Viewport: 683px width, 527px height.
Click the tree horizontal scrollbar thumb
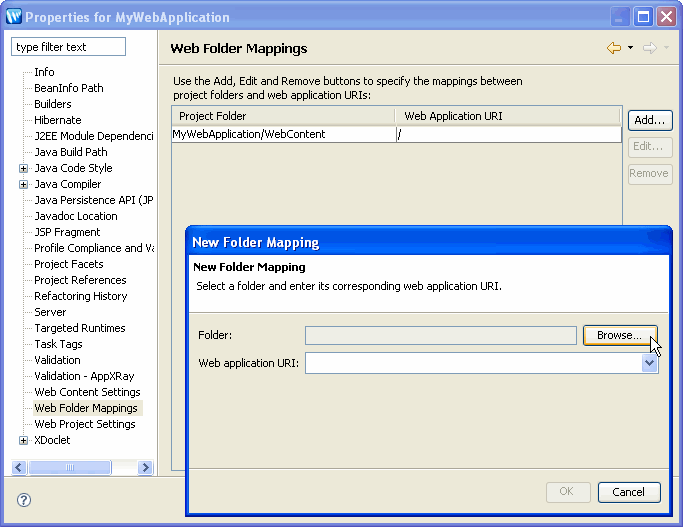click(70, 468)
